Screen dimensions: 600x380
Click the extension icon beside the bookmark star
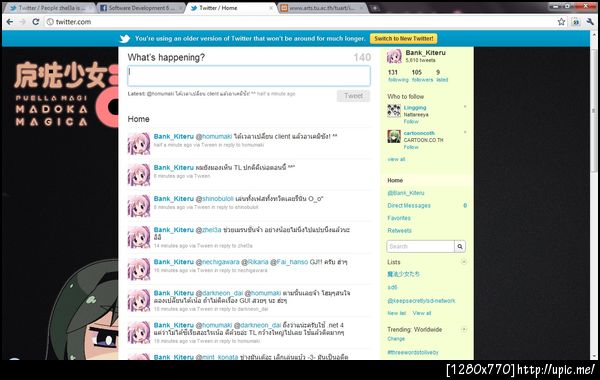576,22
